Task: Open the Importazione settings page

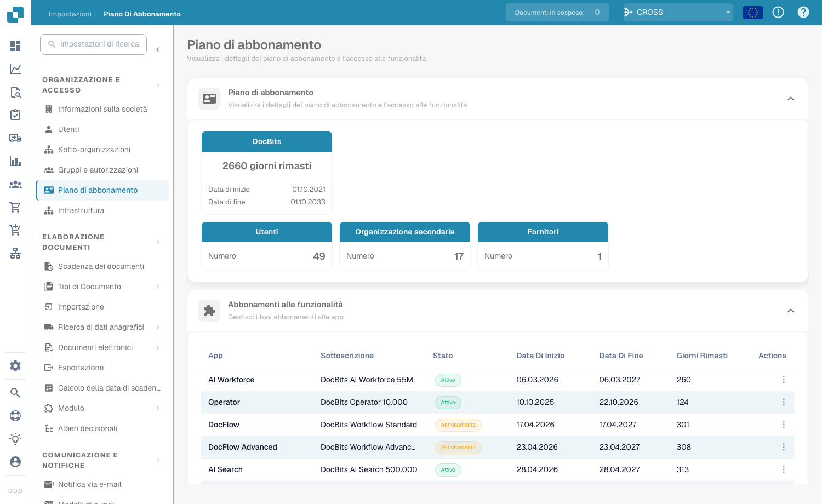Action: pyautogui.click(x=102, y=307)
